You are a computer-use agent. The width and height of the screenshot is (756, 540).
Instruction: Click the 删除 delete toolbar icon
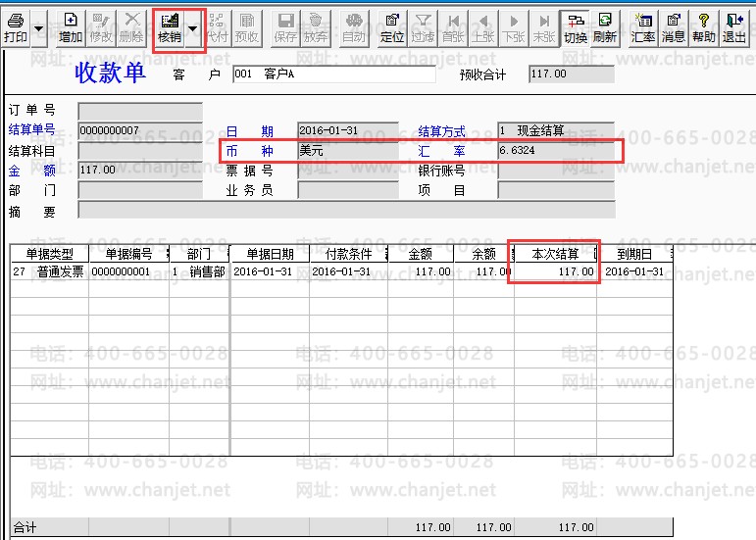tap(131, 28)
